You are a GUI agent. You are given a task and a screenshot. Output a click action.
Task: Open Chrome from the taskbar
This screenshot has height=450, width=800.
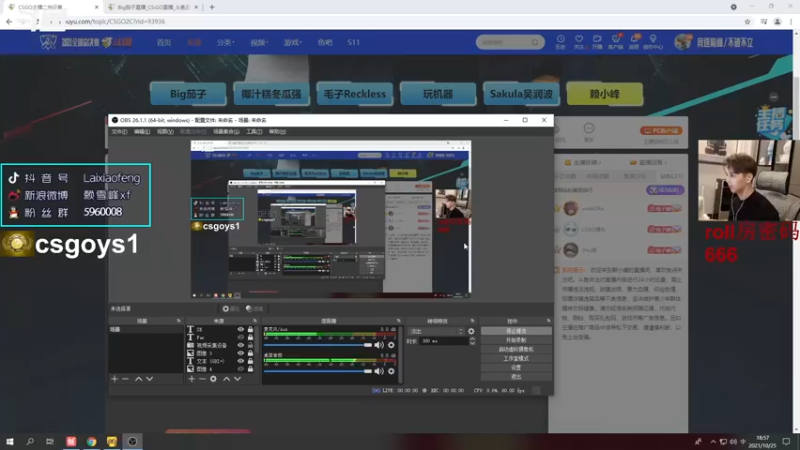[x=91, y=441]
